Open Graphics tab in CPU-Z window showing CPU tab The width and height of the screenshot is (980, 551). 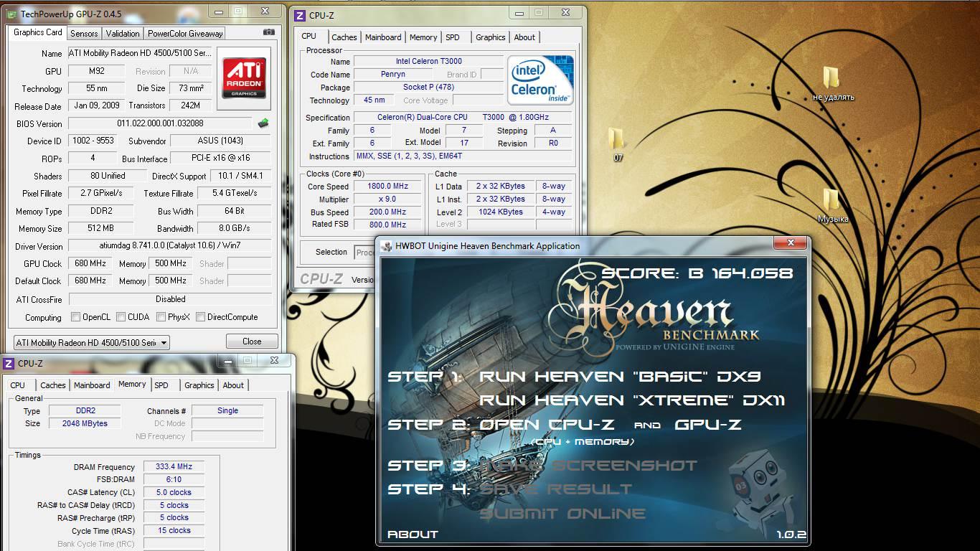coord(491,37)
